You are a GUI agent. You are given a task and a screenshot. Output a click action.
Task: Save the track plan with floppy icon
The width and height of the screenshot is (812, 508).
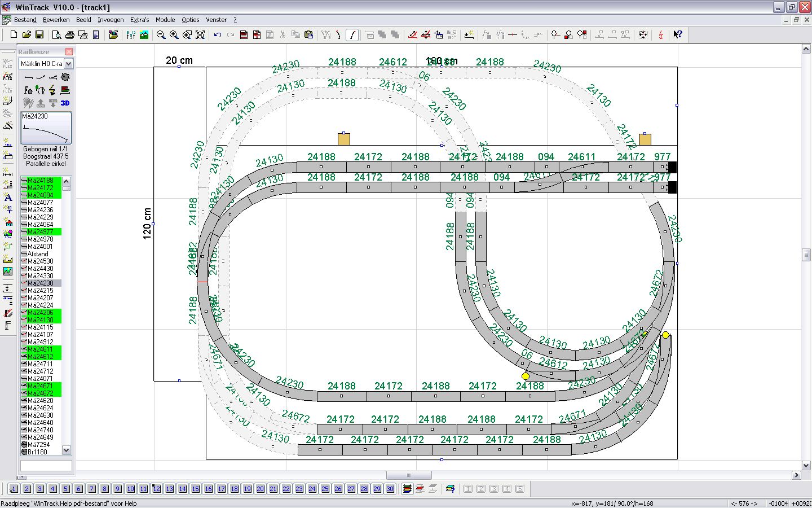click(39, 35)
